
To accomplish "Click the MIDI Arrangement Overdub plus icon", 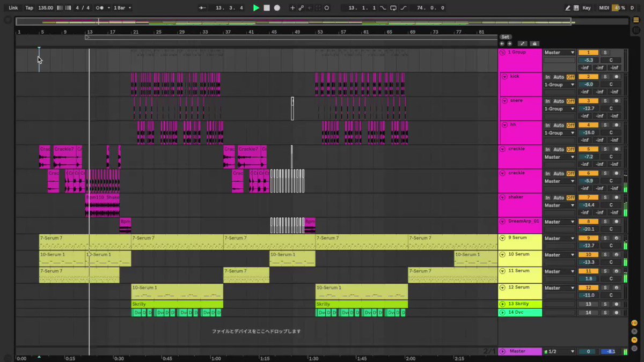I will point(292,8).
